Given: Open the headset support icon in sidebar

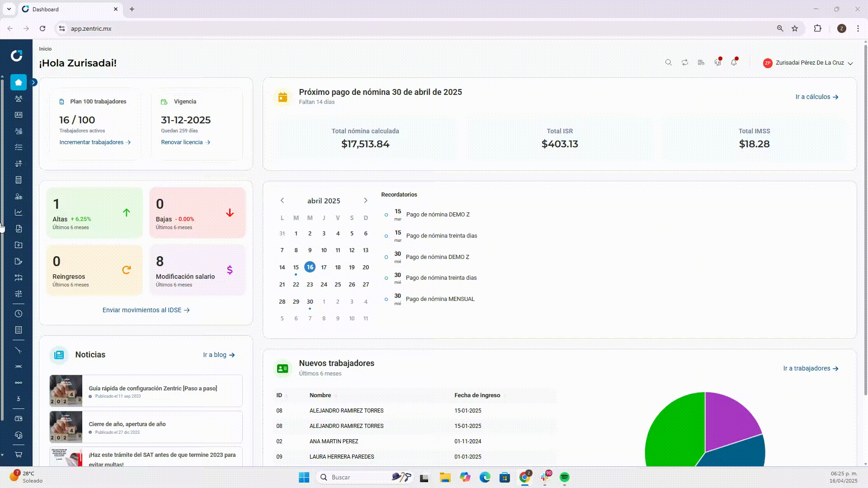Looking at the screenshot, I should [x=19, y=435].
